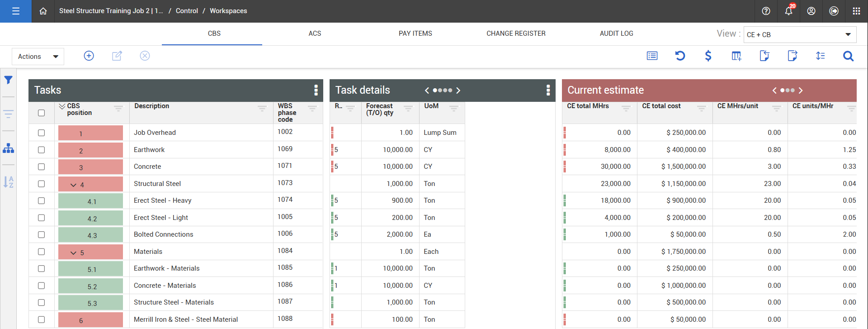Open the Actions dropdown
Image resolution: width=868 pixels, height=329 pixels.
(38, 57)
